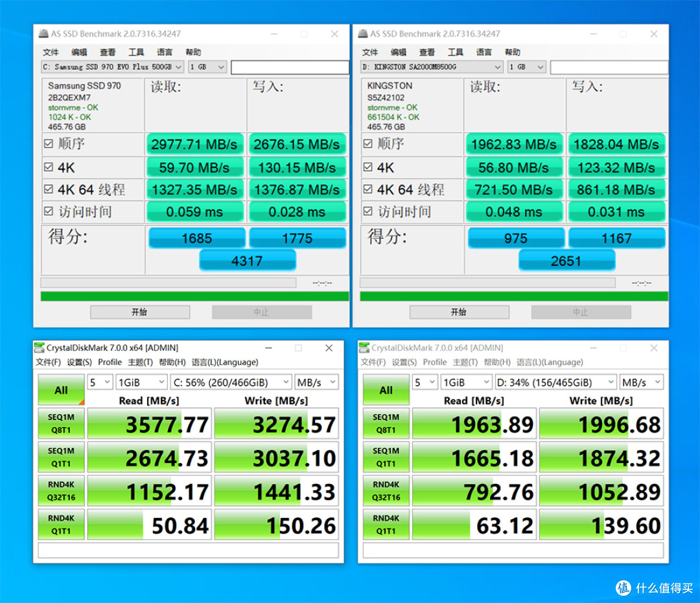
Task: Click CrystalDiskMark icon in C: drive window title
Action: point(40,348)
